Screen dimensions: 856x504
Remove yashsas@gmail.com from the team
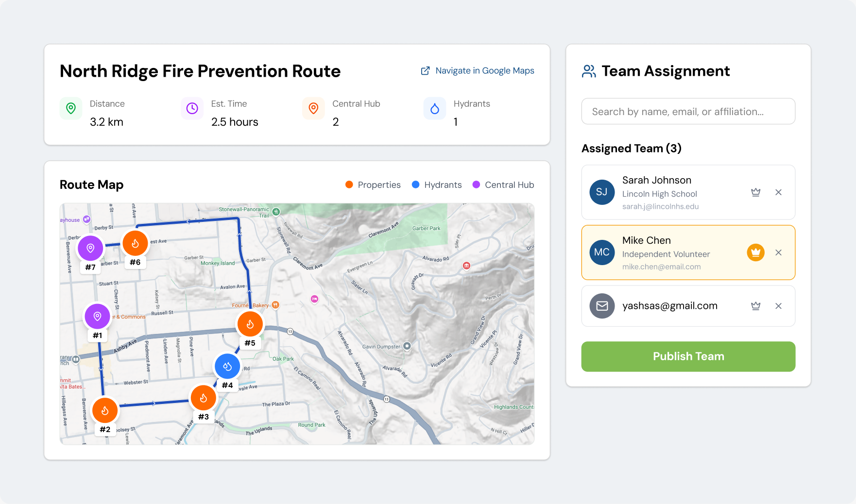click(x=778, y=306)
